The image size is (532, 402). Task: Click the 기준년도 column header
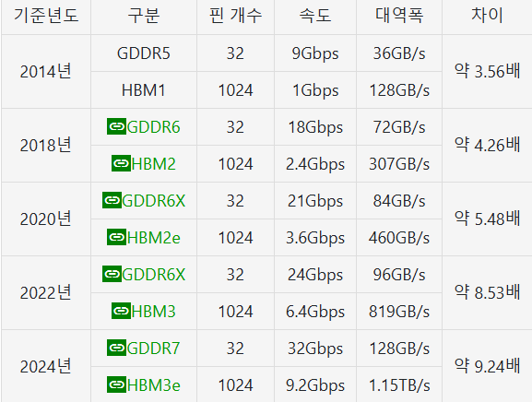(46, 16)
